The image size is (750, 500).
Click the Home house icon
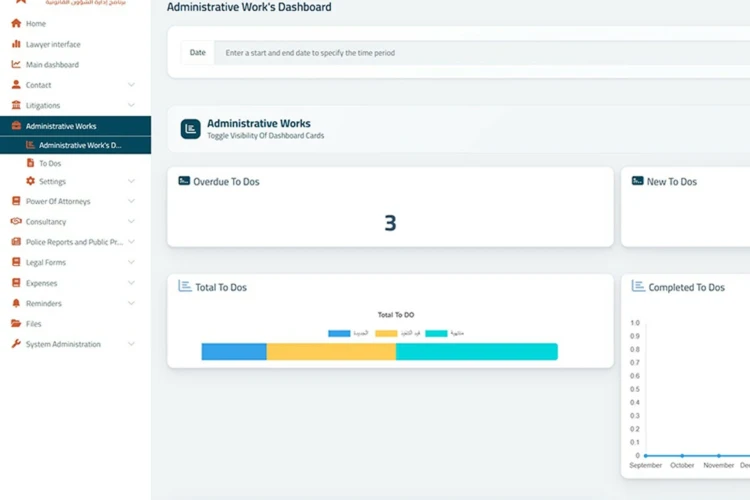(x=16, y=23)
